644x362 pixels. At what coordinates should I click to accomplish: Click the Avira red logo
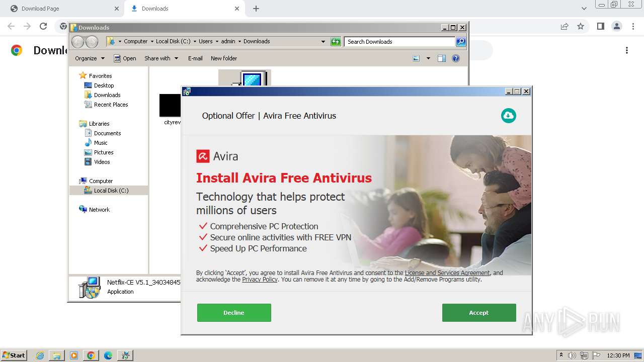(203, 156)
